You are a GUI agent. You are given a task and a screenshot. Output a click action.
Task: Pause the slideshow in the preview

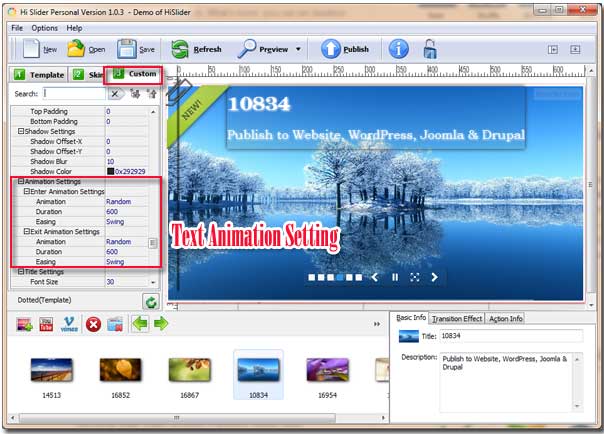395,277
